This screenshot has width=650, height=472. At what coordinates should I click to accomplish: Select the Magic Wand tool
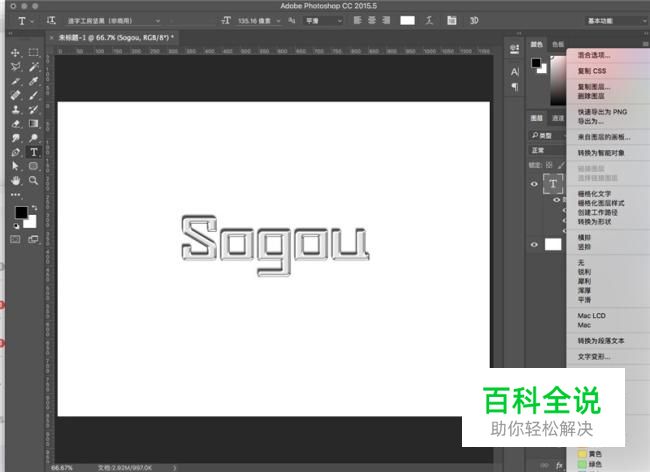[34, 67]
